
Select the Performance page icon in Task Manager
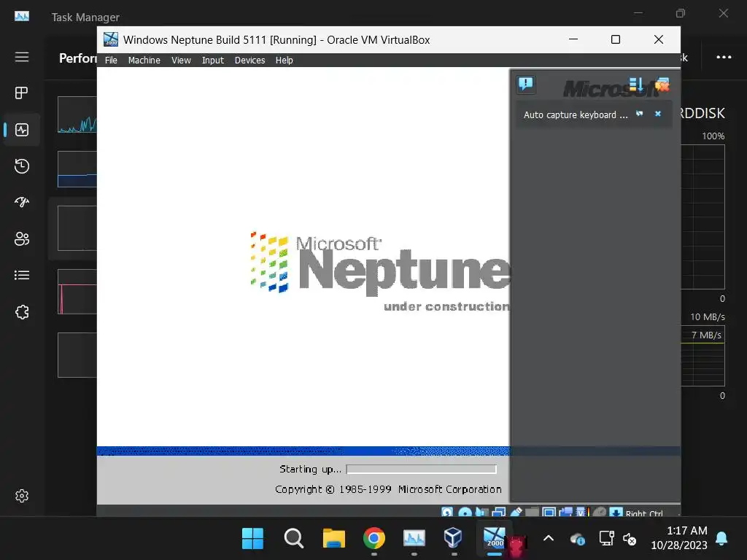pos(22,130)
